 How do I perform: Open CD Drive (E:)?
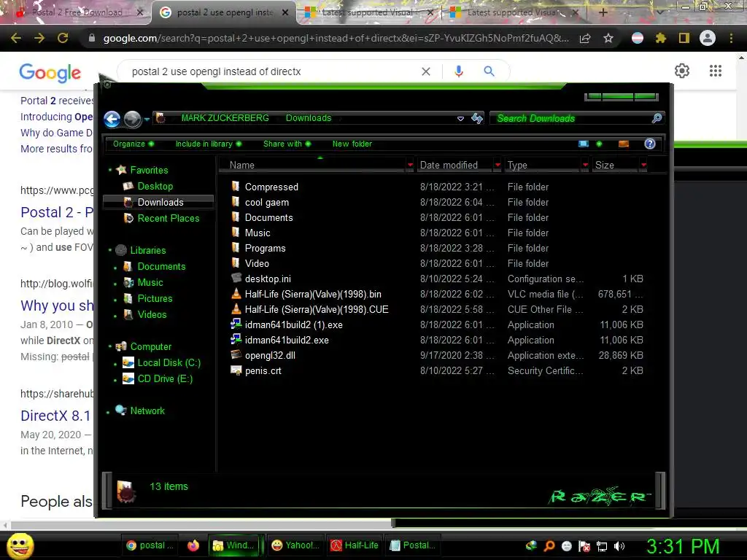[165, 379]
